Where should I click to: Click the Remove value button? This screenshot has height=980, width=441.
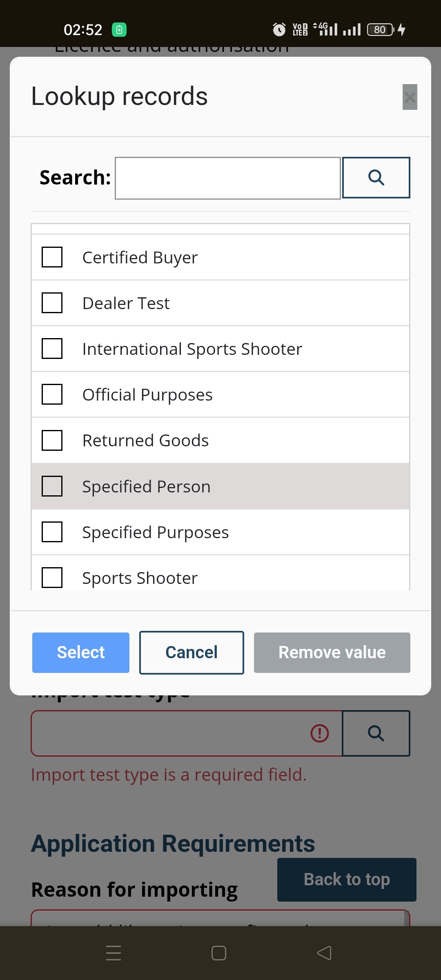pyautogui.click(x=332, y=653)
